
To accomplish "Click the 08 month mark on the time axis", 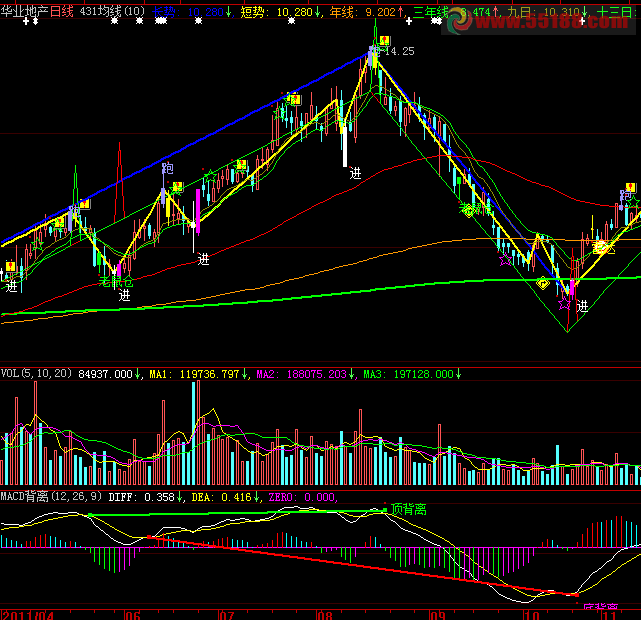I will click(325, 615).
